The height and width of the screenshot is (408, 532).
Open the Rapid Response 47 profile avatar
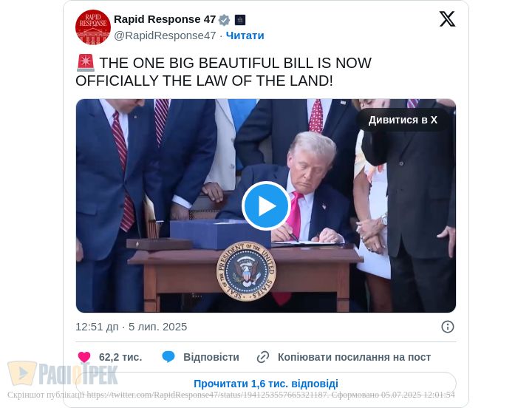(x=93, y=27)
